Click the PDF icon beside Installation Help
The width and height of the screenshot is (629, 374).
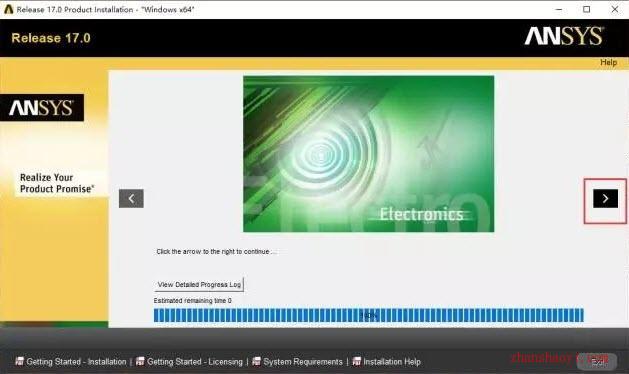pyautogui.click(x=357, y=361)
